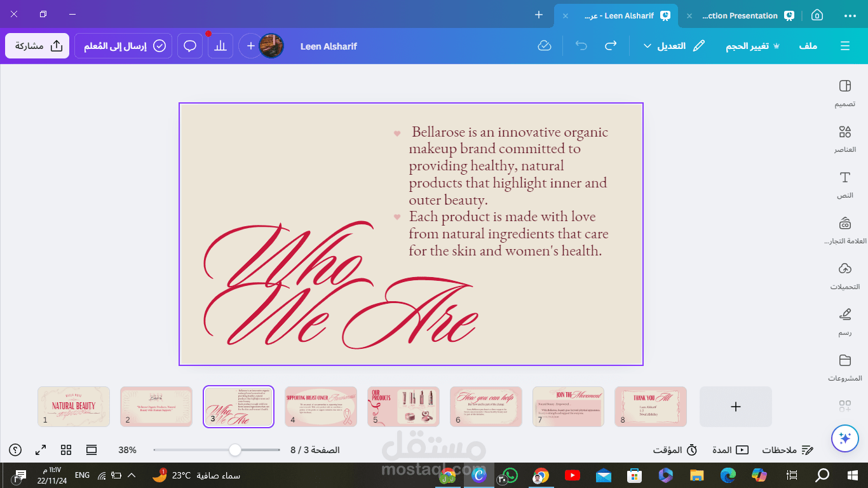Open File Explorer from the taskbar
The width and height of the screenshot is (868, 488).
[x=697, y=475]
